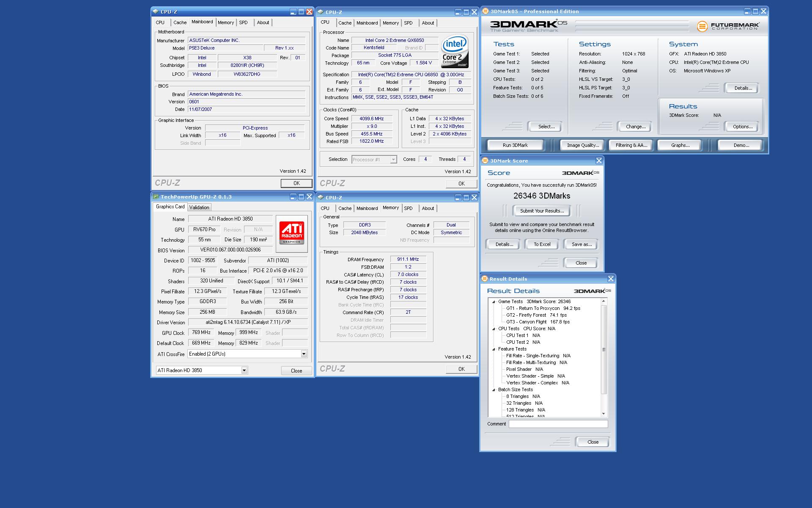Click Submit Your Results button
Screen dimensions: 812x508
542,211
